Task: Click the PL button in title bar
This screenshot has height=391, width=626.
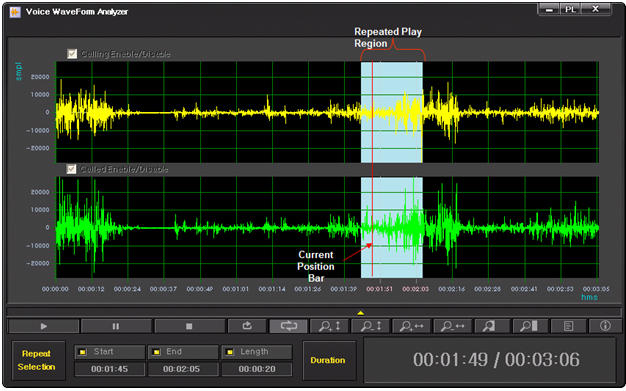Action: coord(570,9)
